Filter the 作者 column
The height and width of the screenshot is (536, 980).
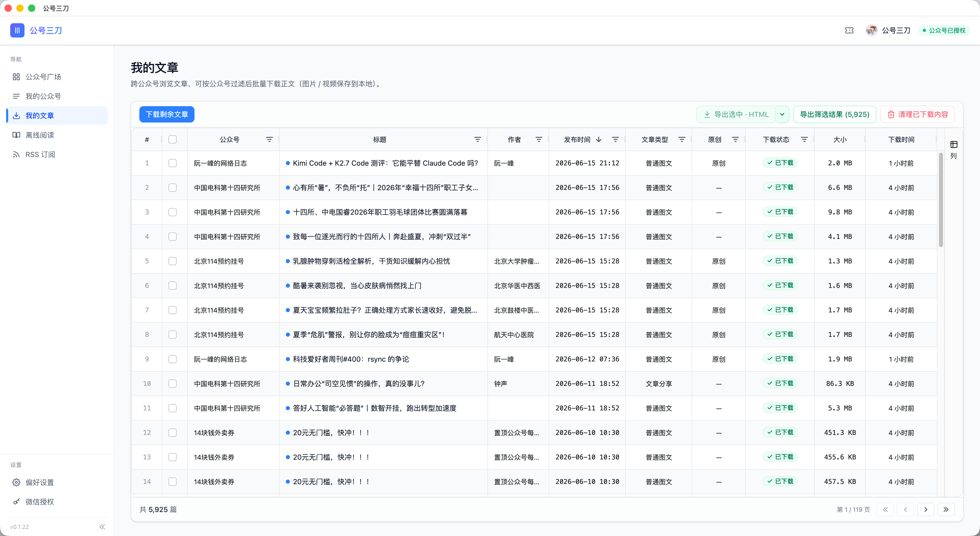539,140
